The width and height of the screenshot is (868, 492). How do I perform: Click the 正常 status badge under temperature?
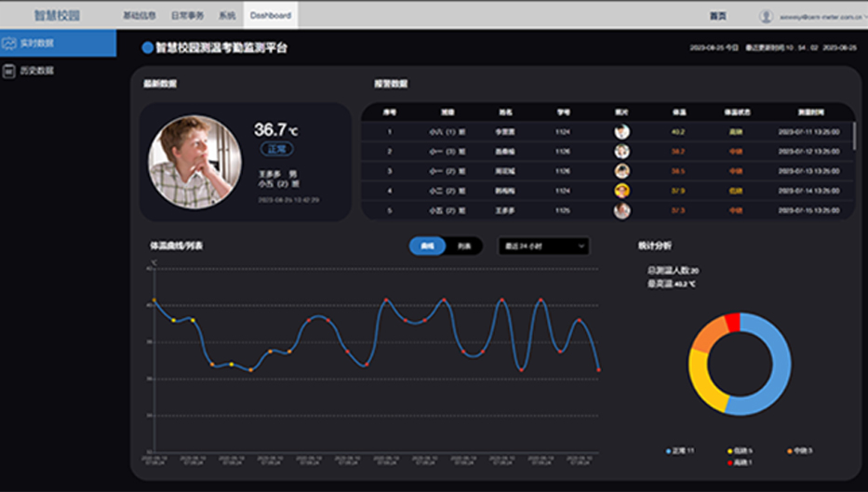pyautogui.click(x=277, y=149)
